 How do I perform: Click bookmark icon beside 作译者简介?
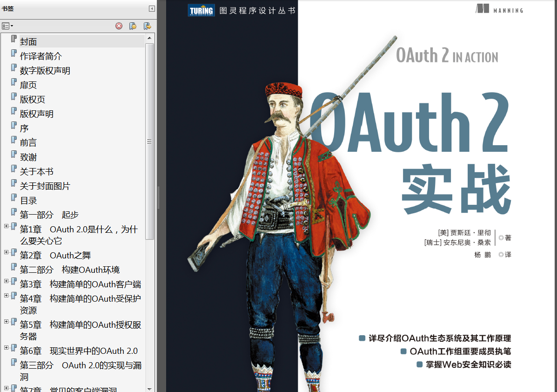14,53
